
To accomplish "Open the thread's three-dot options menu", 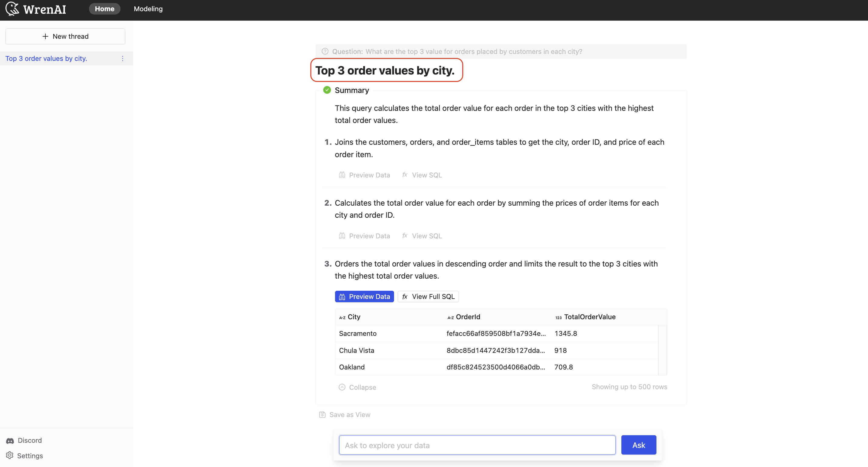I will (123, 59).
